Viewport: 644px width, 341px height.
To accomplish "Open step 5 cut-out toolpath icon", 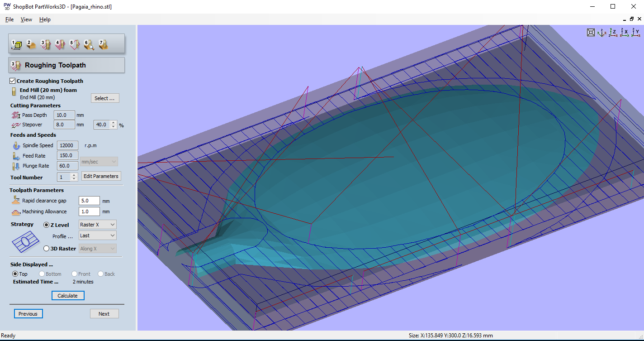I will (75, 44).
